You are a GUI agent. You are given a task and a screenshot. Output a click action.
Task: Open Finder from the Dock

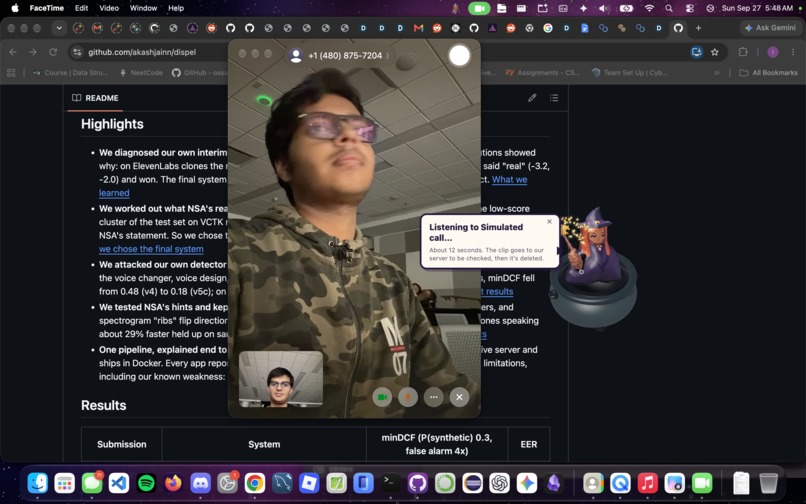(x=38, y=483)
